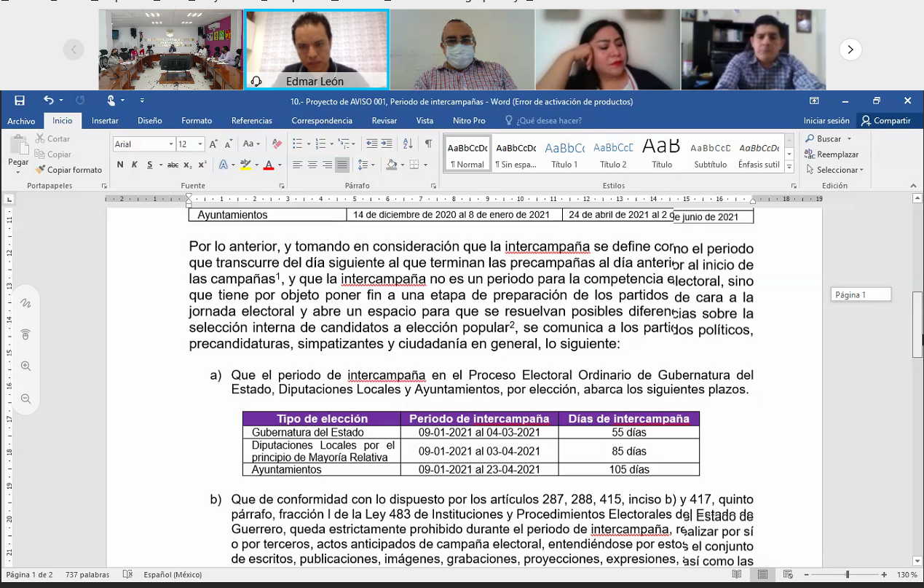Increase indent with the indent icon
This screenshot has width=924, height=588.
387,144
